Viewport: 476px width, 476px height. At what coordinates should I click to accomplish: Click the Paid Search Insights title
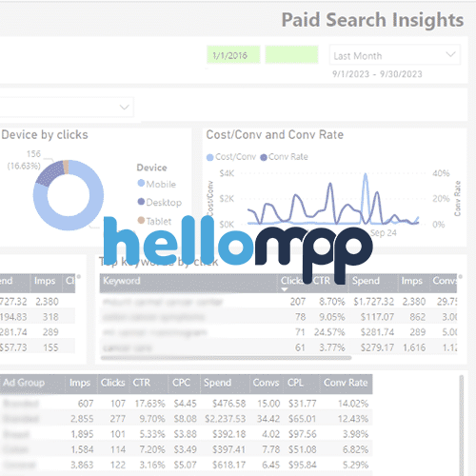pos(372,20)
